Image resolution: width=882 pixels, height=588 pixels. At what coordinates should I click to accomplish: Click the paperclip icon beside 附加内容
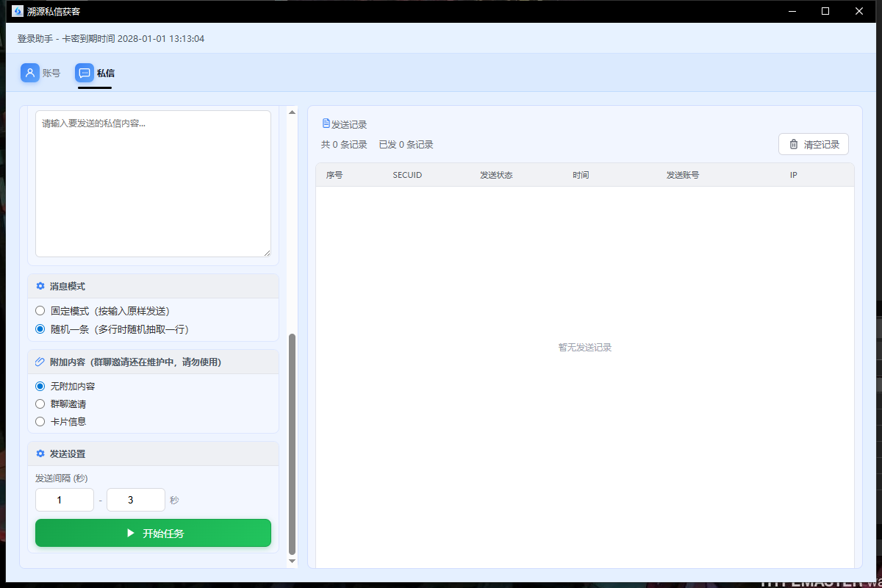40,362
